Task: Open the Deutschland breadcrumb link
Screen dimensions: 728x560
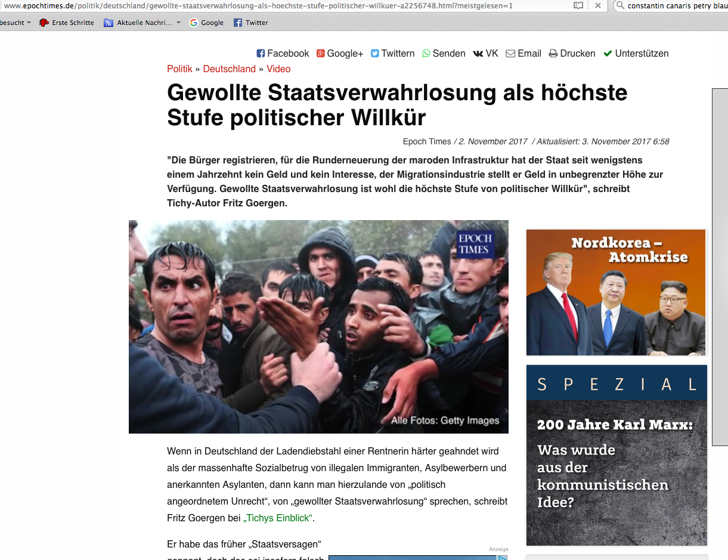Action: (x=230, y=69)
